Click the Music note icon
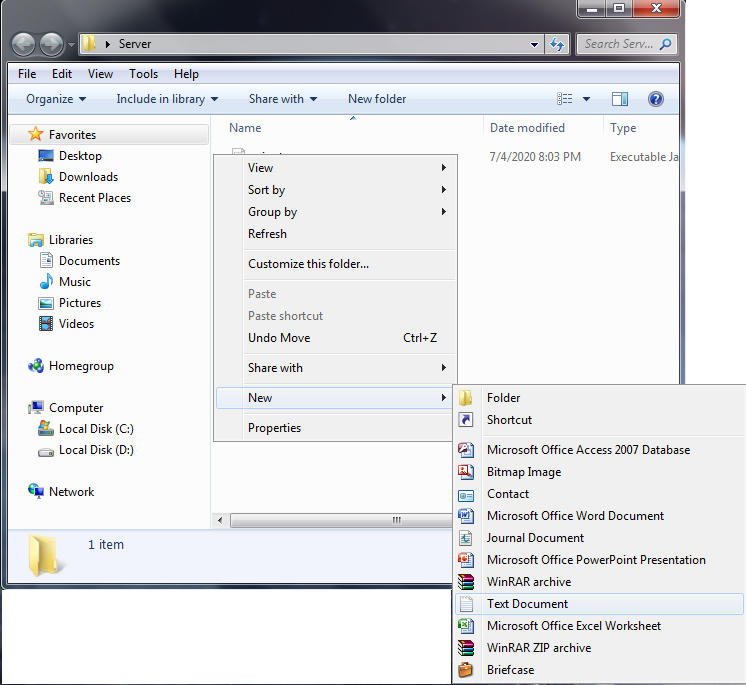The image size is (746, 685). click(x=46, y=281)
